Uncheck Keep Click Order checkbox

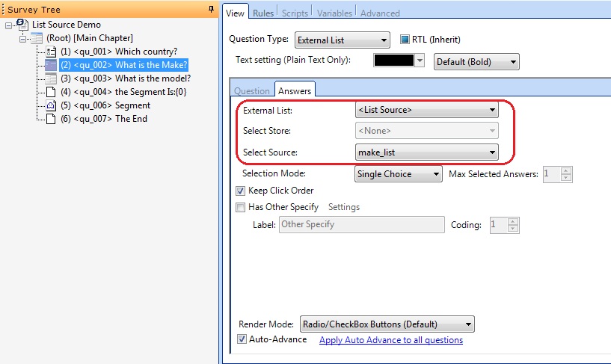[x=240, y=191]
